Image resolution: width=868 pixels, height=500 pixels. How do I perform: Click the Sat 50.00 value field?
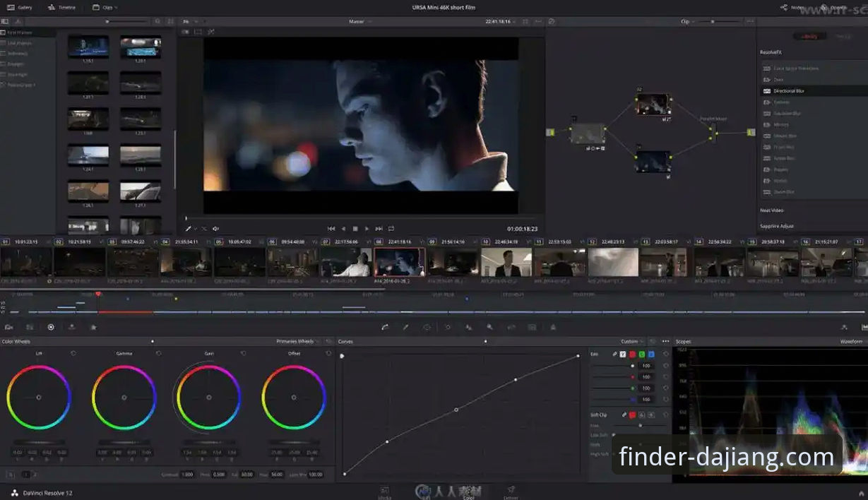pos(246,475)
